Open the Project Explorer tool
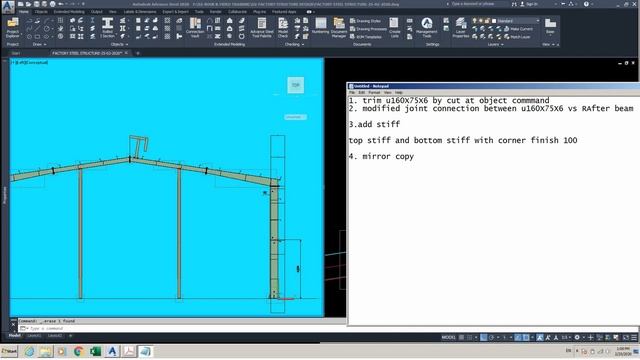This screenshot has width=640, height=360. click(13, 27)
